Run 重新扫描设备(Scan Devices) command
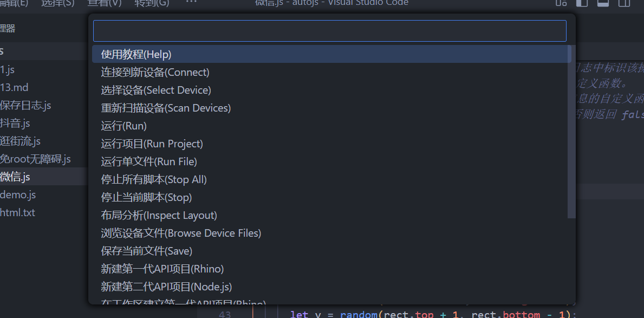 pos(331,108)
